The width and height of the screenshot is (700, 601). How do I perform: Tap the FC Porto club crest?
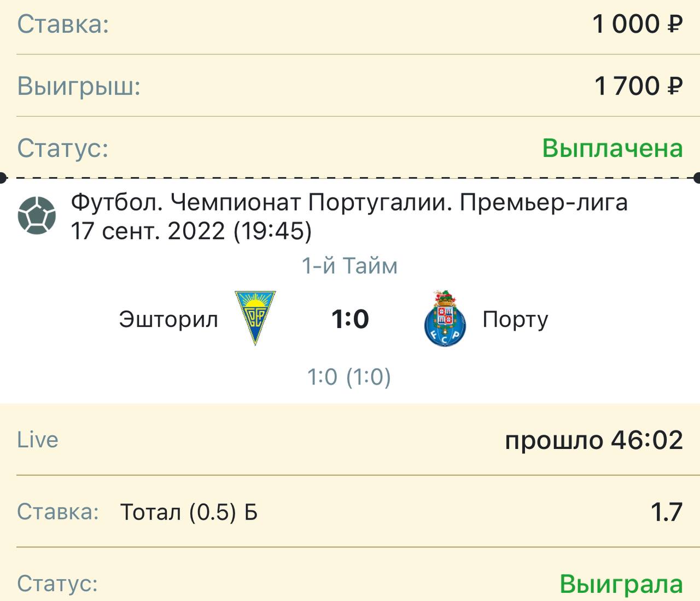[x=445, y=319]
